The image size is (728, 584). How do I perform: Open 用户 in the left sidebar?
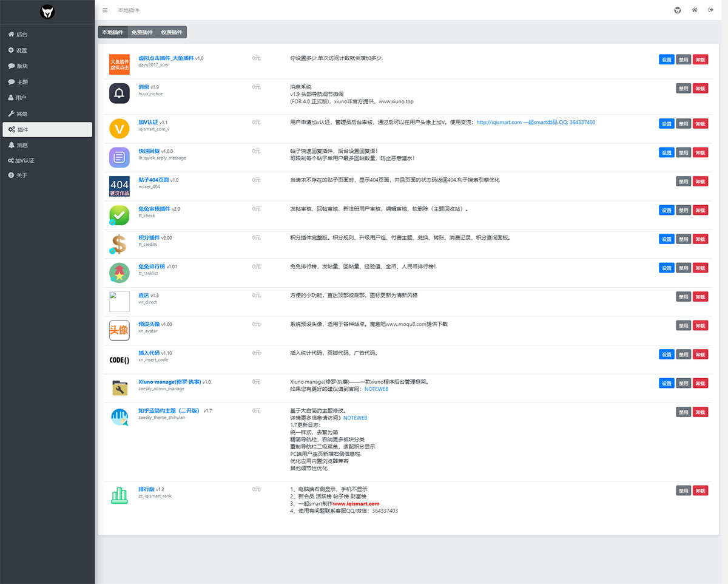21,98
